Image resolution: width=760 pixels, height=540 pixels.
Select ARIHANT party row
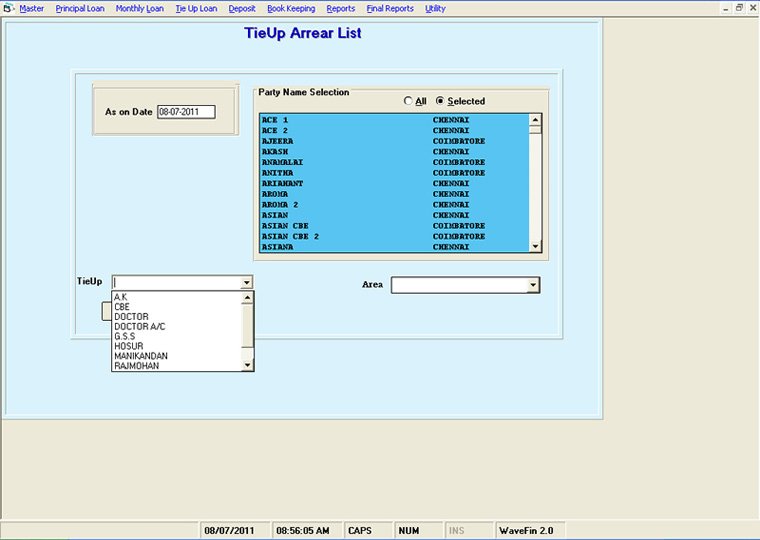(x=282, y=183)
